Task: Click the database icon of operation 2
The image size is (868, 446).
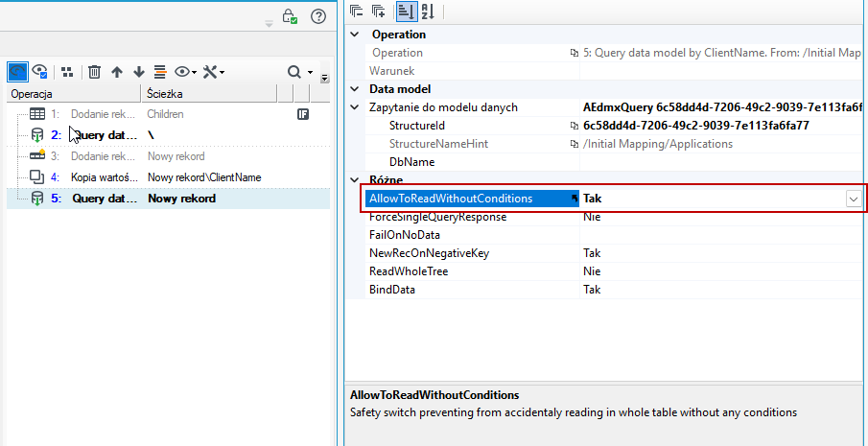Action: 37,135
